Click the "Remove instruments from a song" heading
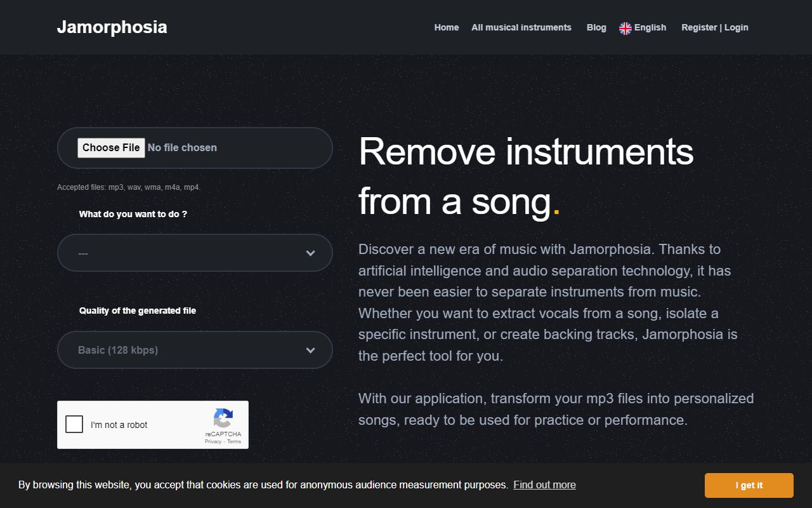This screenshot has width=812, height=508. click(x=525, y=177)
